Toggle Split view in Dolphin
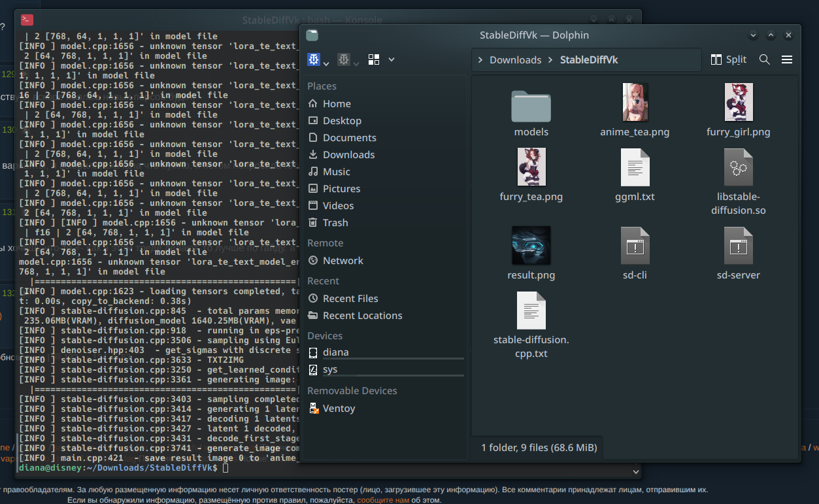The width and height of the screenshot is (819, 504). click(x=728, y=59)
